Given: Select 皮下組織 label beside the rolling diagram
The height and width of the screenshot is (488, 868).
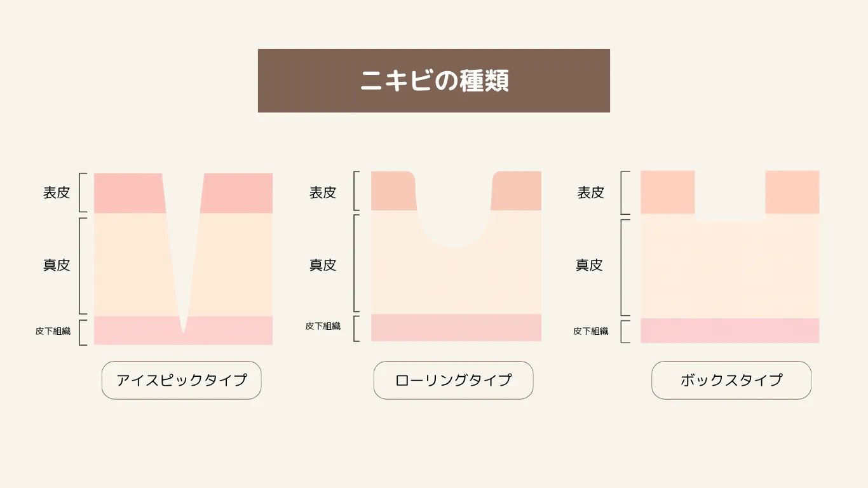Looking at the screenshot, I should (323, 326).
